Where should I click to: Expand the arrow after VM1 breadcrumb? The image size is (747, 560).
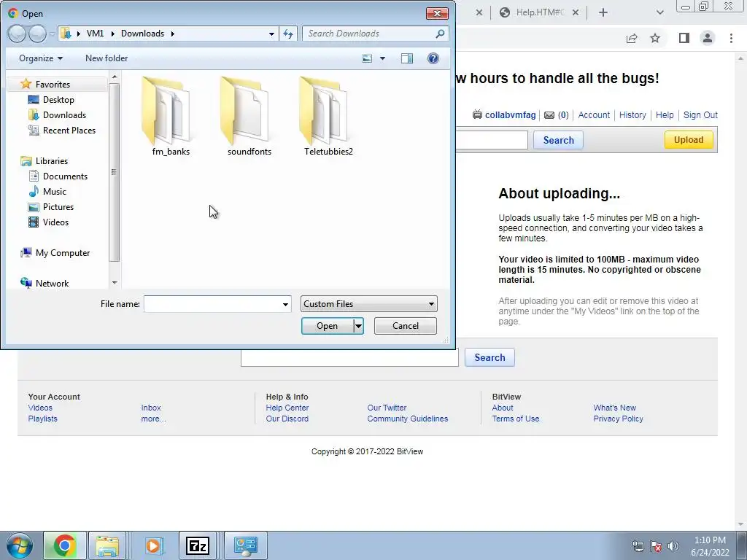pyautogui.click(x=112, y=34)
